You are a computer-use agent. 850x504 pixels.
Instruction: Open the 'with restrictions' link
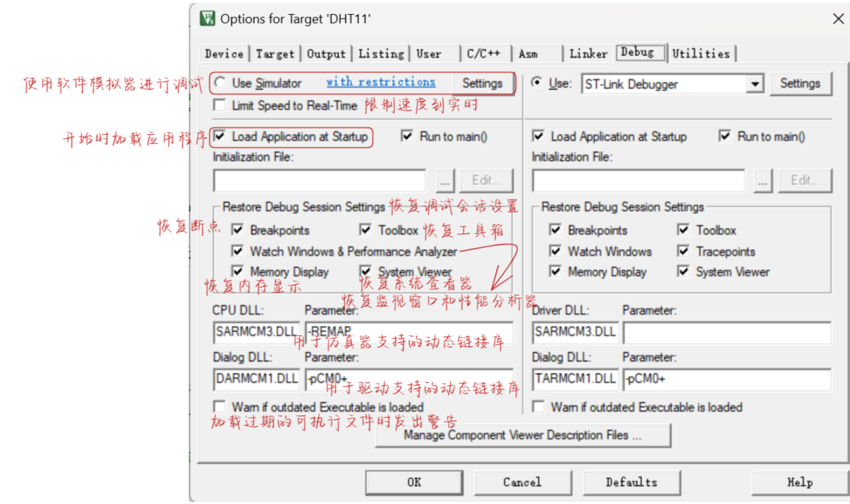pos(381,82)
